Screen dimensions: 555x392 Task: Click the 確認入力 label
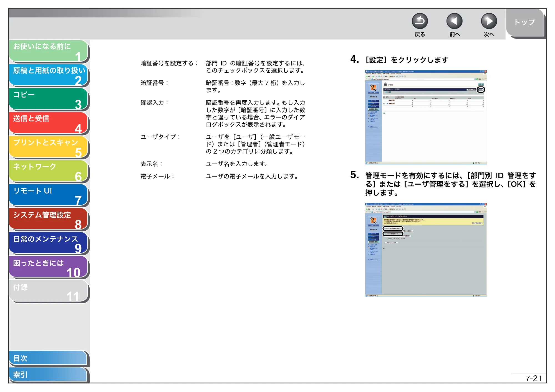click(154, 103)
